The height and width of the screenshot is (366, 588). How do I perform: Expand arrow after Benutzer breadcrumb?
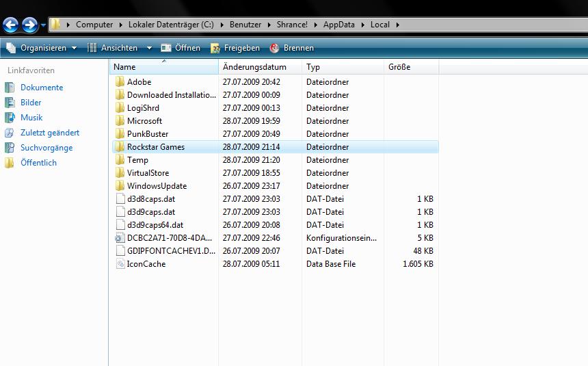(x=269, y=25)
